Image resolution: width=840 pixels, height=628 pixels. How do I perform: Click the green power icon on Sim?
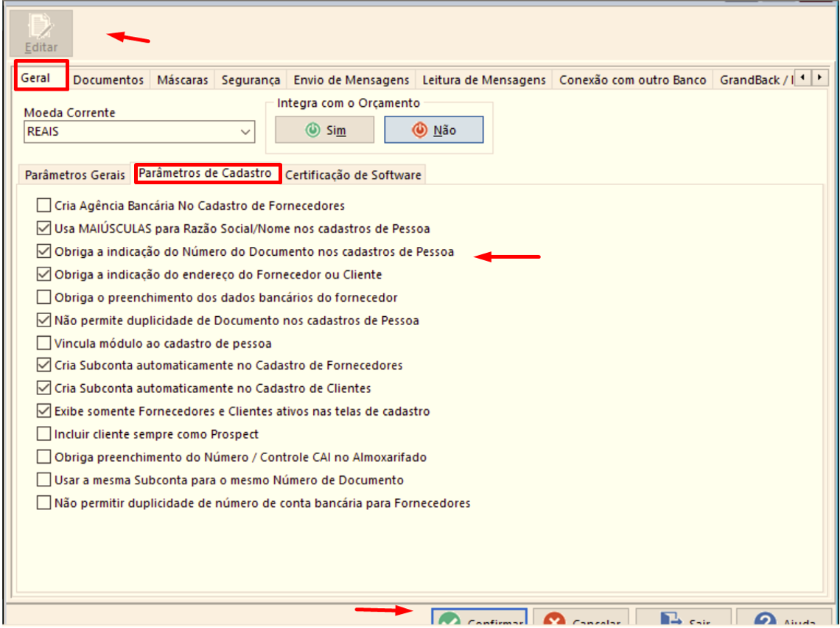[312, 130]
